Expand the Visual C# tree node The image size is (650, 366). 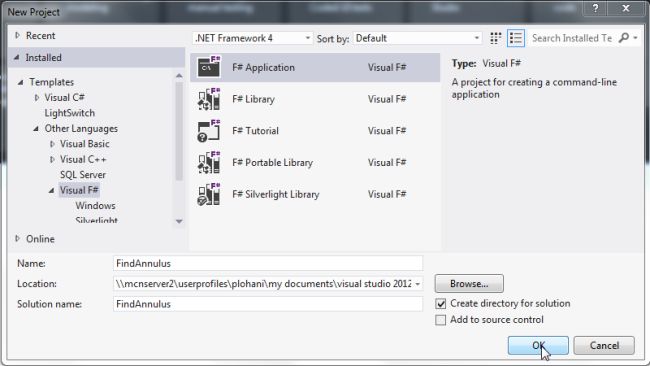point(37,98)
